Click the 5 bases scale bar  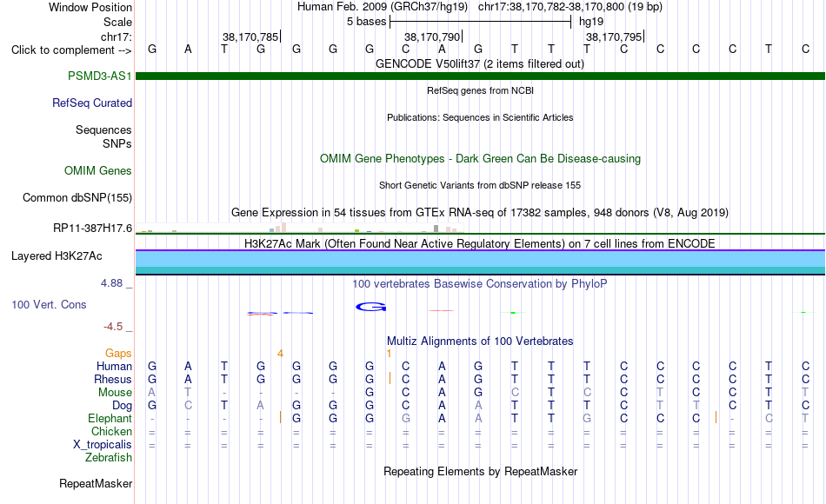480,22
